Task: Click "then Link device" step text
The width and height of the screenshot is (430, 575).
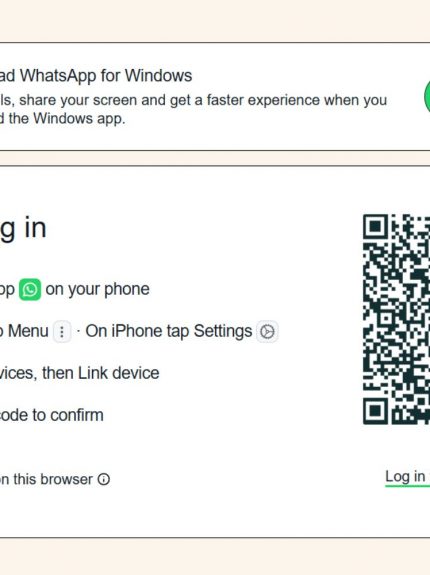Action: tap(100, 373)
